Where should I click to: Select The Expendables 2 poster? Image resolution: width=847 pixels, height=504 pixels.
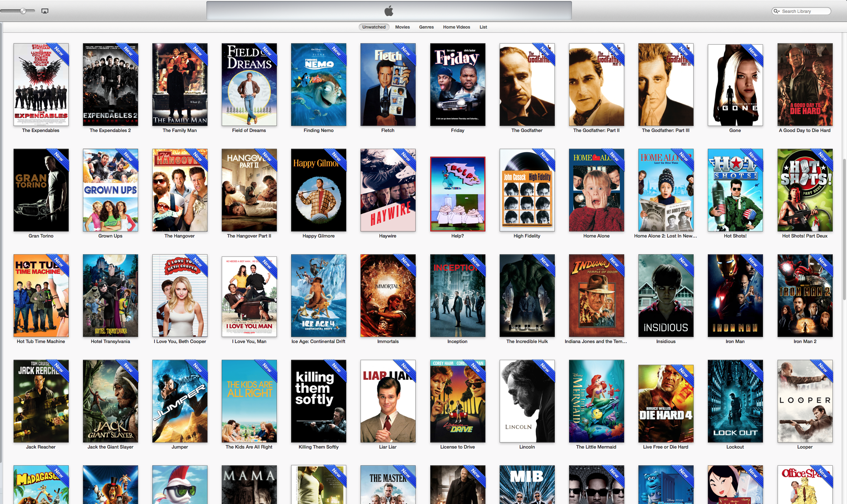[x=111, y=84]
